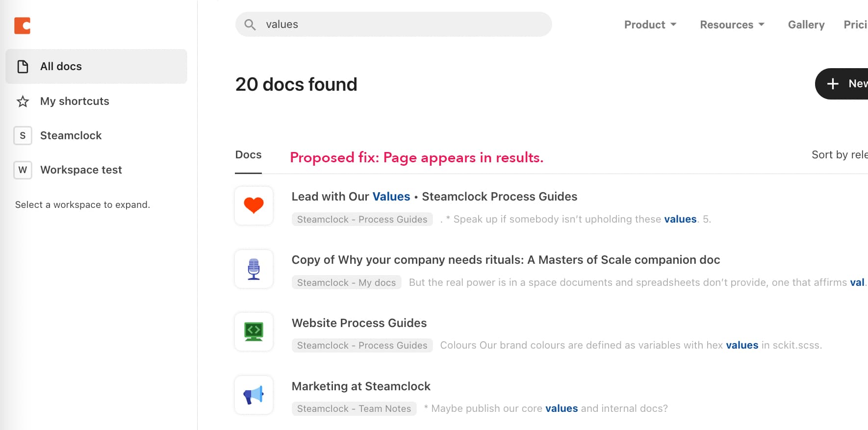
Task: Click the red heart doc icon
Action: pos(254,205)
